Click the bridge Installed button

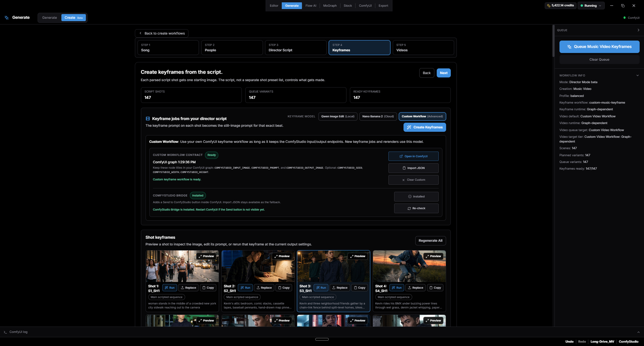(x=416, y=196)
